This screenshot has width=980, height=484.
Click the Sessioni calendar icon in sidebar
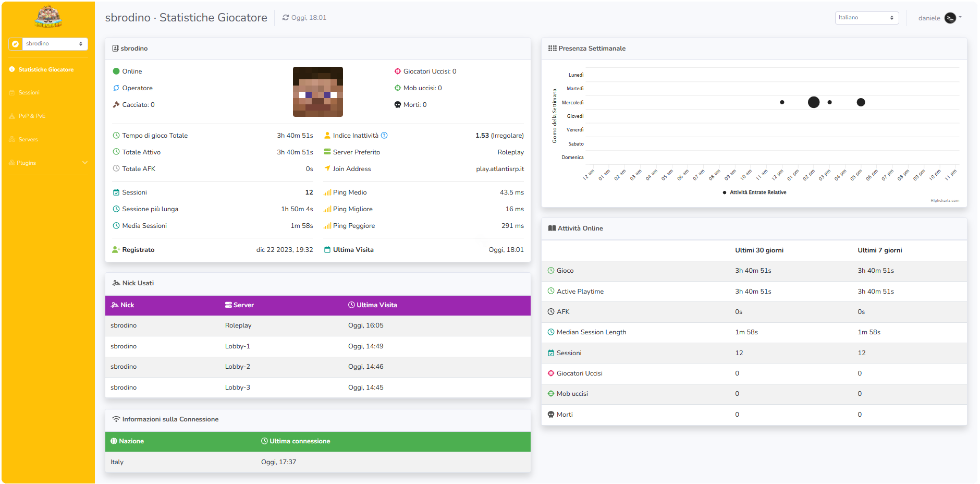point(12,93)
